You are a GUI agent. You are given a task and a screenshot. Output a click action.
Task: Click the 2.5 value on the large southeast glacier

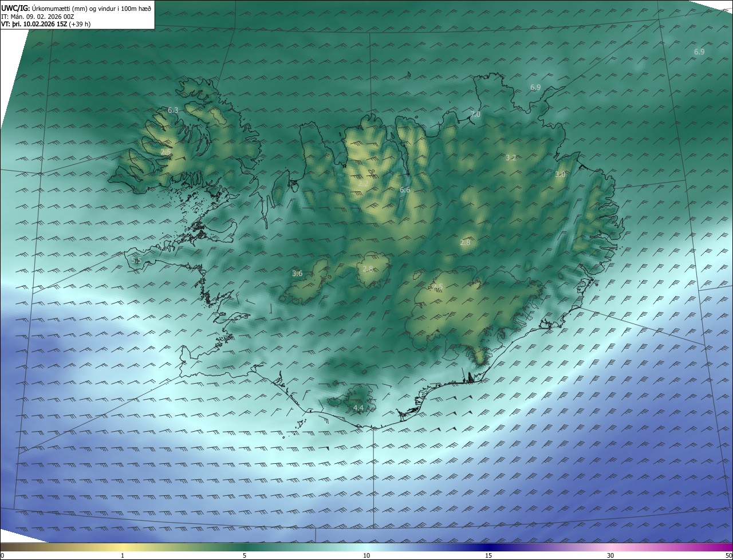tap(438, 286)
